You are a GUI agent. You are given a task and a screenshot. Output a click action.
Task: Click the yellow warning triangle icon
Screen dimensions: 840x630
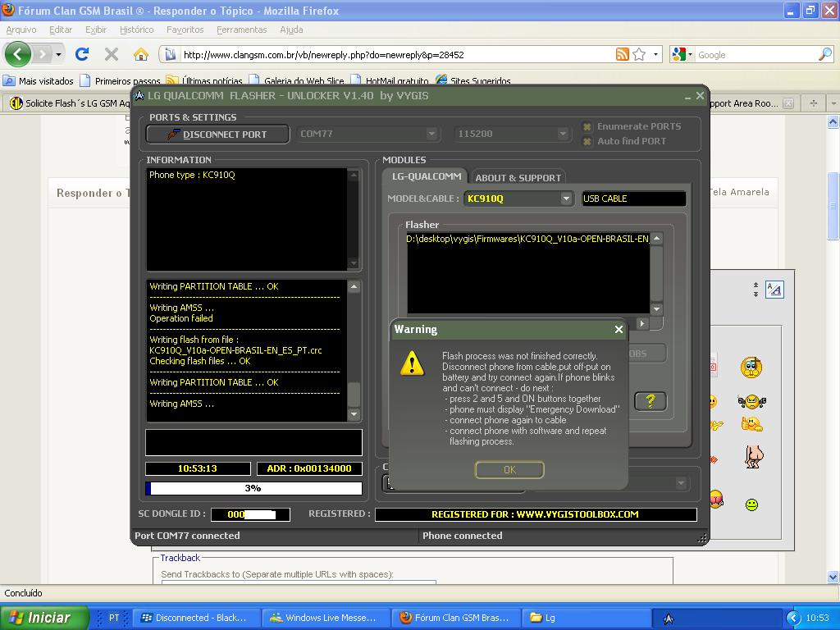(412, 363)
